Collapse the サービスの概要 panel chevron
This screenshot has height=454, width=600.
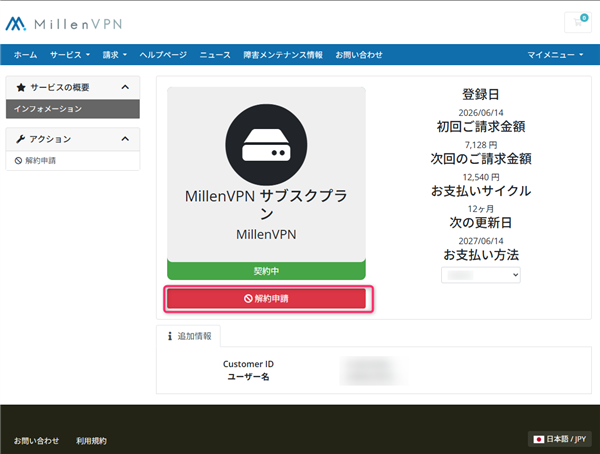125,87
